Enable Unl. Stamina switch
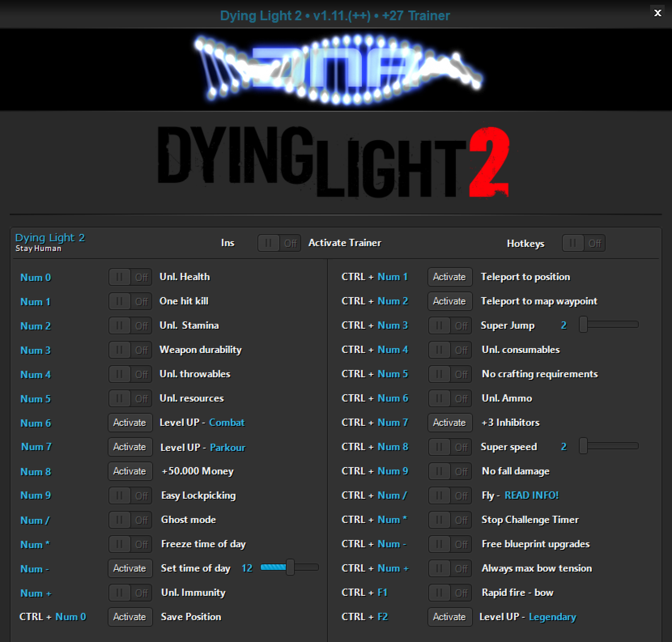672x642 pixels. point(130,325)
